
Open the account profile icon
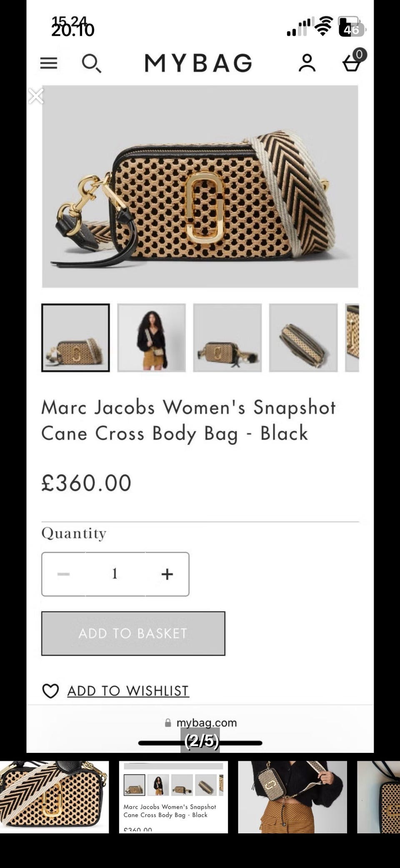click(307, 63)
